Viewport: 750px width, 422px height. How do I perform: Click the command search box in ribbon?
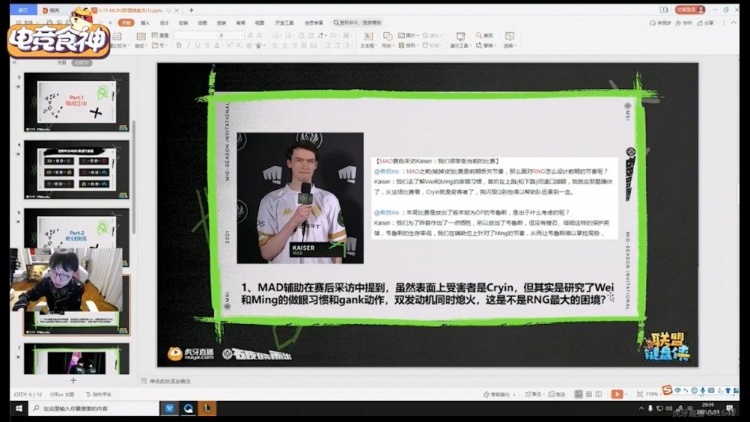[x=358, y=22]
